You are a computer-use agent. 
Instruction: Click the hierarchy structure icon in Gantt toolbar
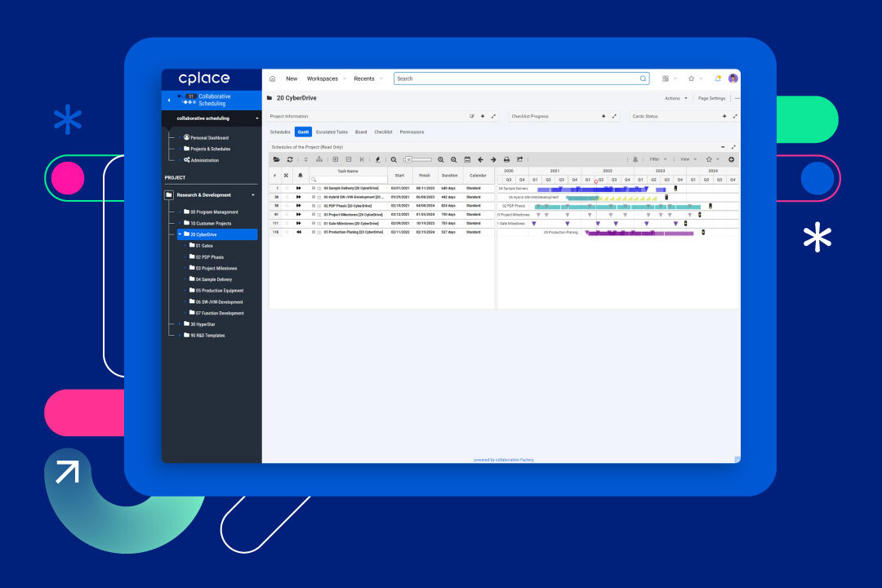(319, 160)
